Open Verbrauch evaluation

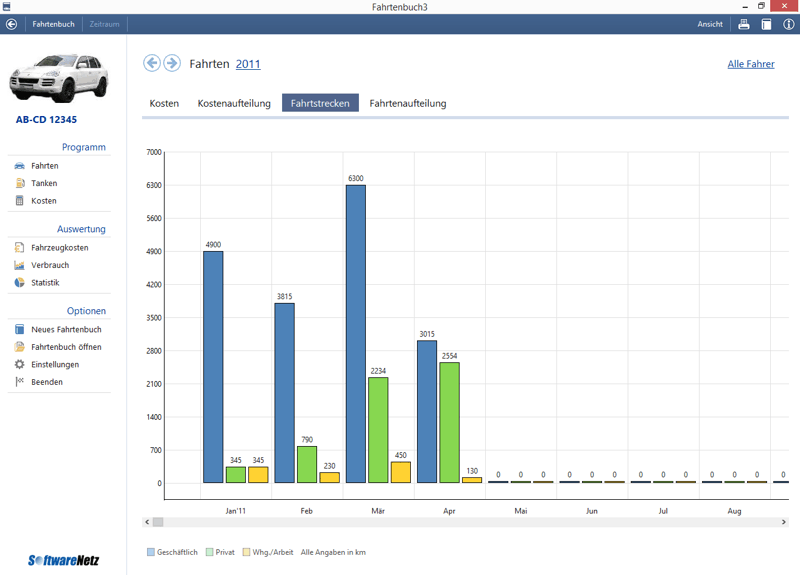click(49, 266)
